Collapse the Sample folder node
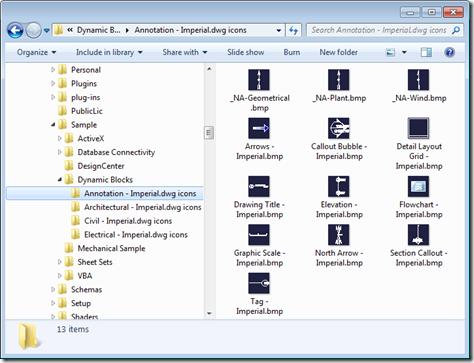474x363 pixels. pyautogui.click(x=53, y=125)
